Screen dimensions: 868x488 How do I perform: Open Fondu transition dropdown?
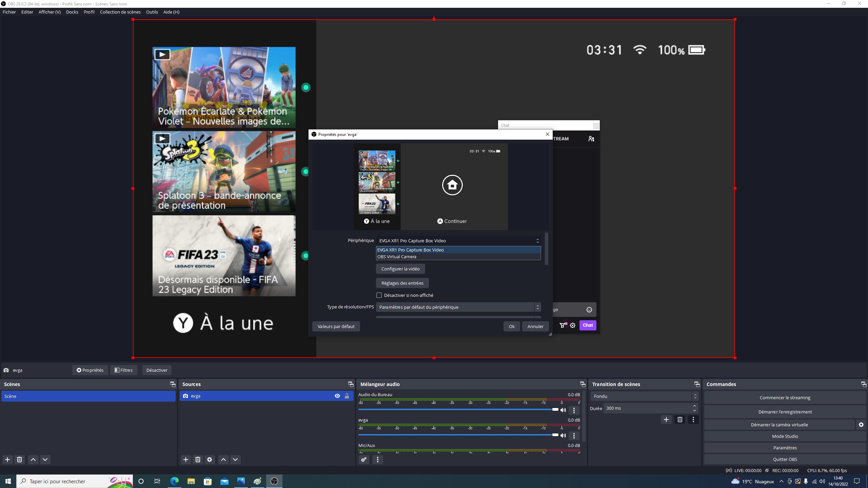(644, 396)
